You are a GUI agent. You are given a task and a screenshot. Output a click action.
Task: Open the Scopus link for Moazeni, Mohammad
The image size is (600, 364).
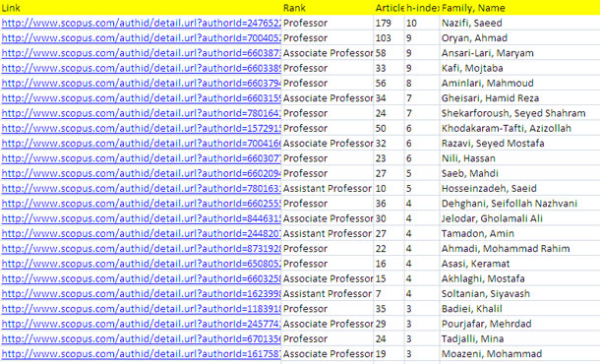coord(141,353)
